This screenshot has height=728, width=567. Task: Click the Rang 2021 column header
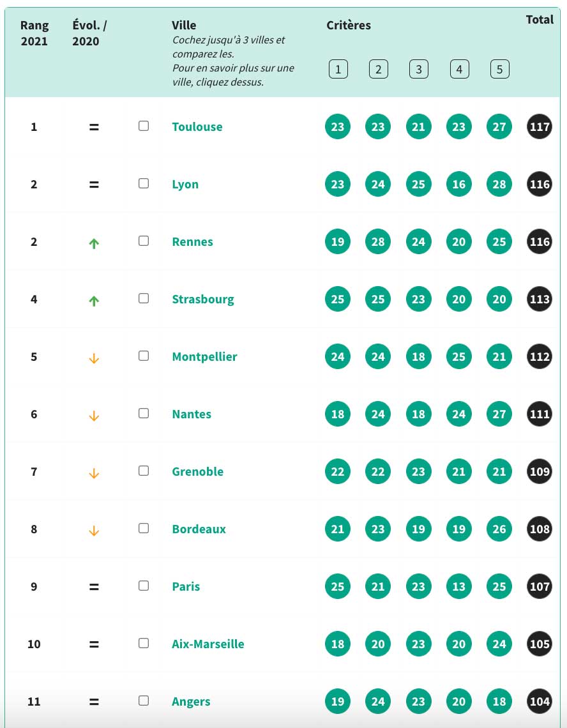point(34,33)
